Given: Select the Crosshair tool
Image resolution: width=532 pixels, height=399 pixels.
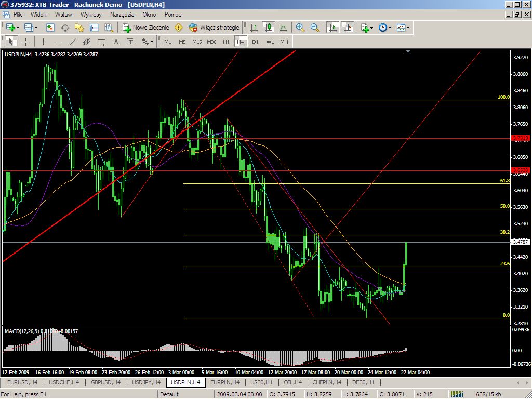Looking at the screenshot, I should click(26, 42).
